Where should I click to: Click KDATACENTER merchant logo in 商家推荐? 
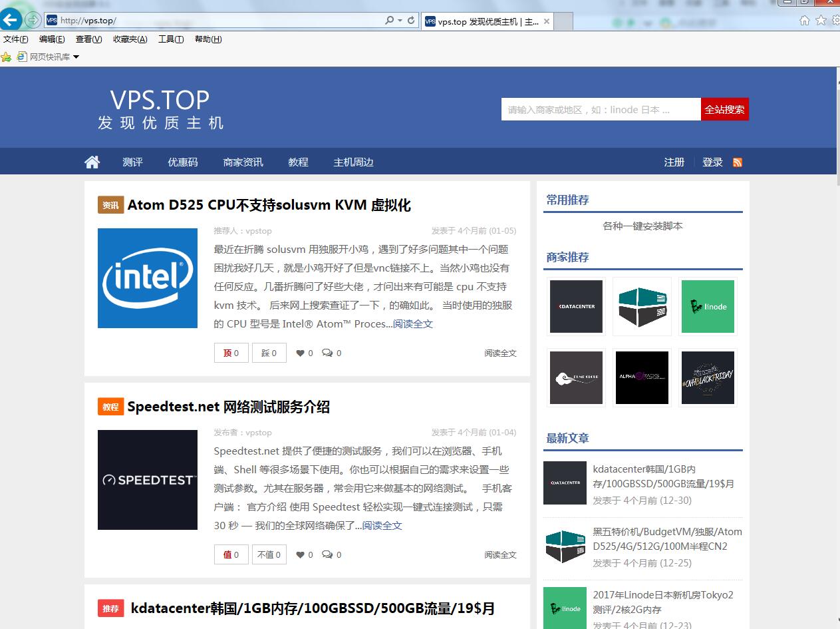(x=577, y=306)
